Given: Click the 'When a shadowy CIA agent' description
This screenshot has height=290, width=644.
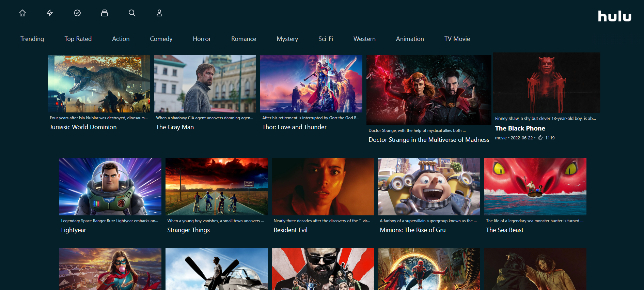Looking at the screenshot, I should point(205,118).
